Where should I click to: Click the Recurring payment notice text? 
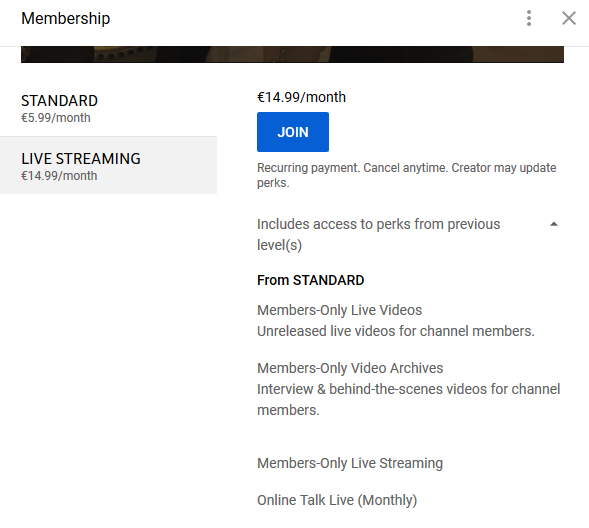pyautogui.click(x=406, y=175)
